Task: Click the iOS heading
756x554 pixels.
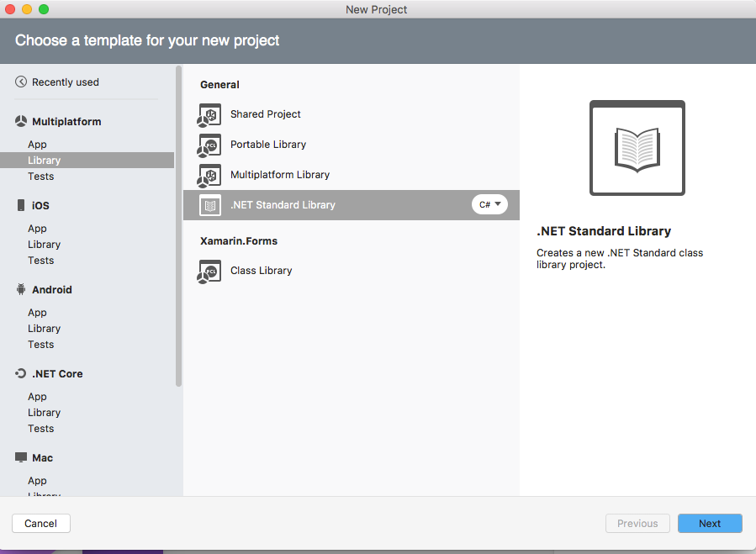Action: (x=40, y=205)
